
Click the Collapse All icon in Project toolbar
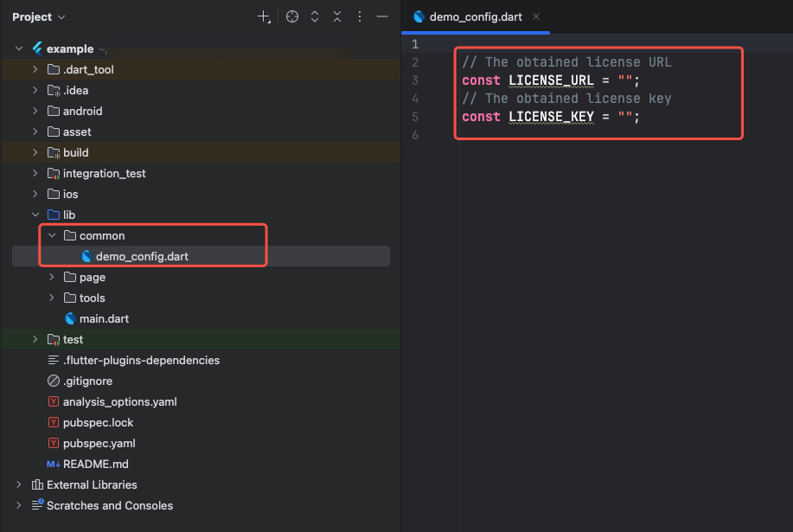pos(337,17)
